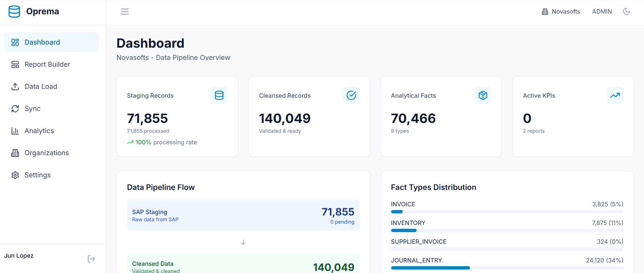
Task: Click the INVOICE fact type label
Action: (403, 204)
